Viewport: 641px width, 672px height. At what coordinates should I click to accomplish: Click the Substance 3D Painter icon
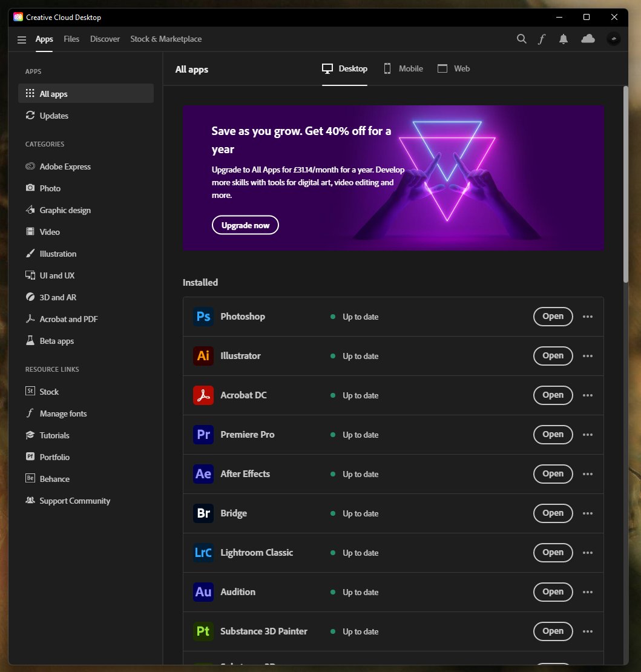point(203,631)
